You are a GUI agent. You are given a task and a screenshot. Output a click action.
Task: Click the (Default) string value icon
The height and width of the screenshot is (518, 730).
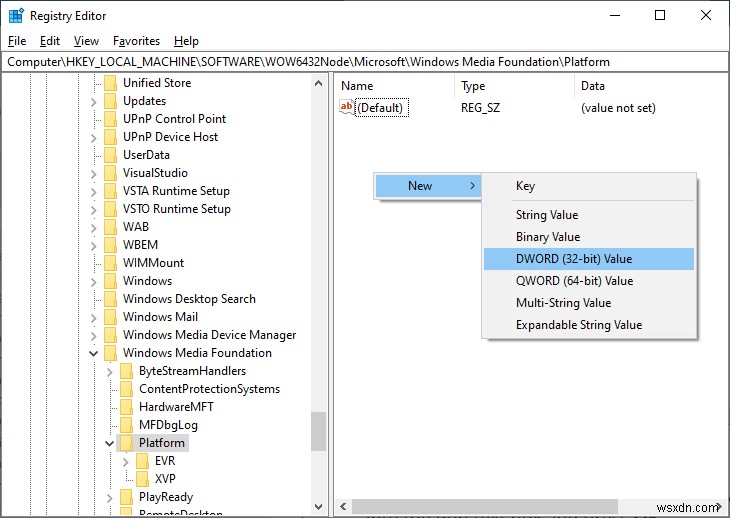pyautogui.click(x=347, y=107)
